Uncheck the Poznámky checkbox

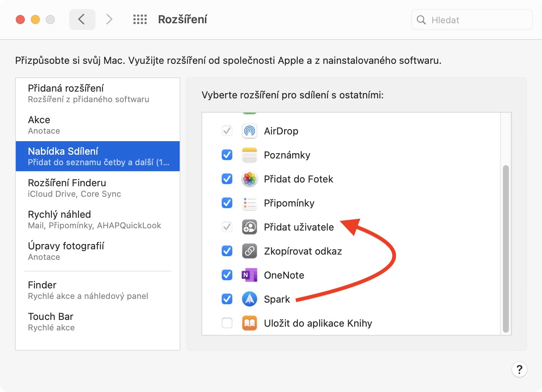(x=227, y=155)
